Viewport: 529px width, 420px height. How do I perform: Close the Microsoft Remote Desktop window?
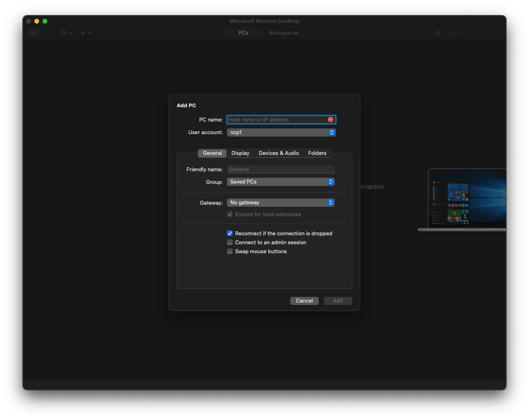[x=29, y=21]
